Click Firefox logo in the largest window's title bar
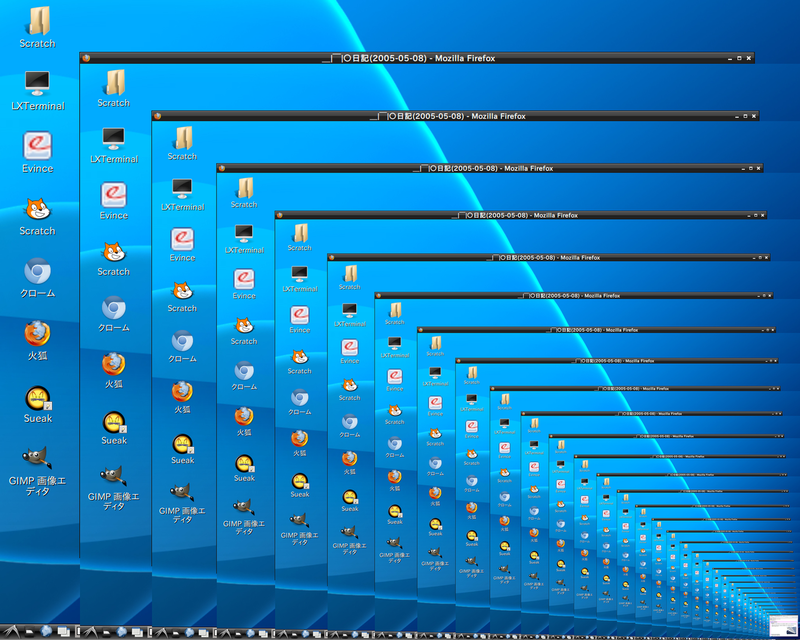Image resolution: width=800 pixels, height=640 pixels. pyautogui.click(x=86, y=58)
